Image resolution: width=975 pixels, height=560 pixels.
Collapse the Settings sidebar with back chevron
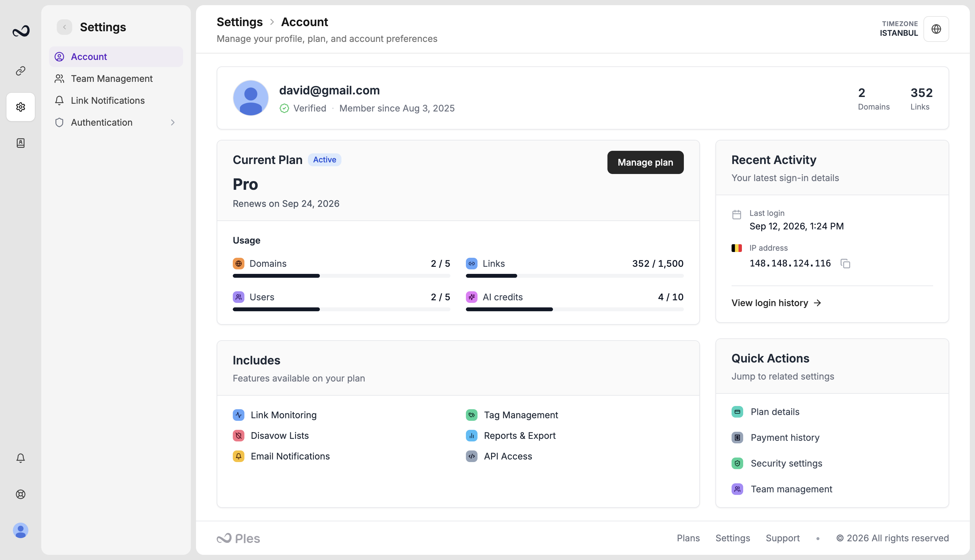(x=64, y=27)
